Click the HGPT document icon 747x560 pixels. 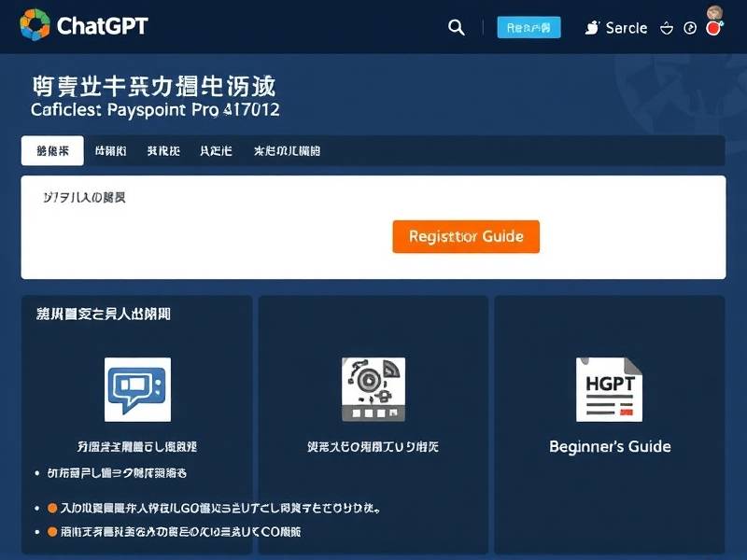coord(609,389)
